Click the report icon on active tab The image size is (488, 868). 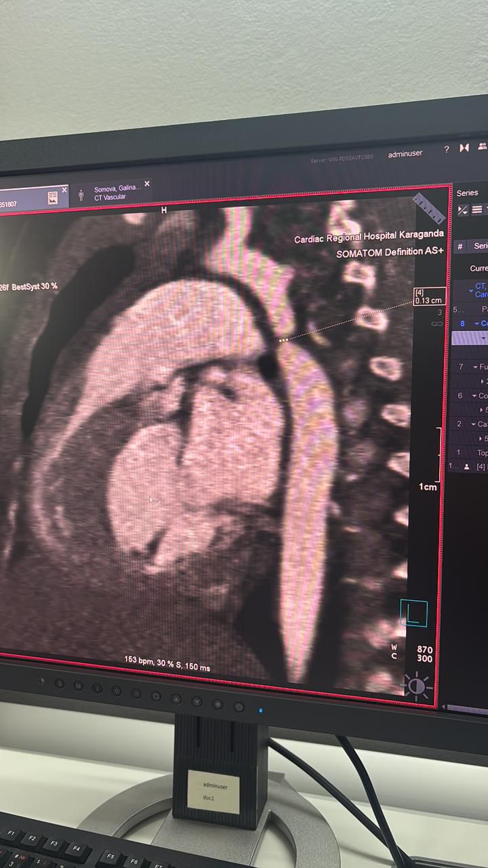click(52, 198)
